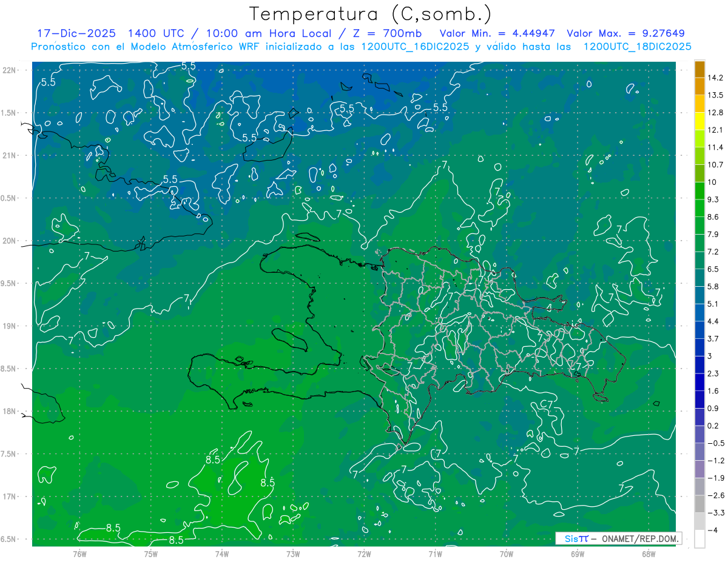
Task: Click the colorbar label '6.5'
Action: click(x=714, y=269)
